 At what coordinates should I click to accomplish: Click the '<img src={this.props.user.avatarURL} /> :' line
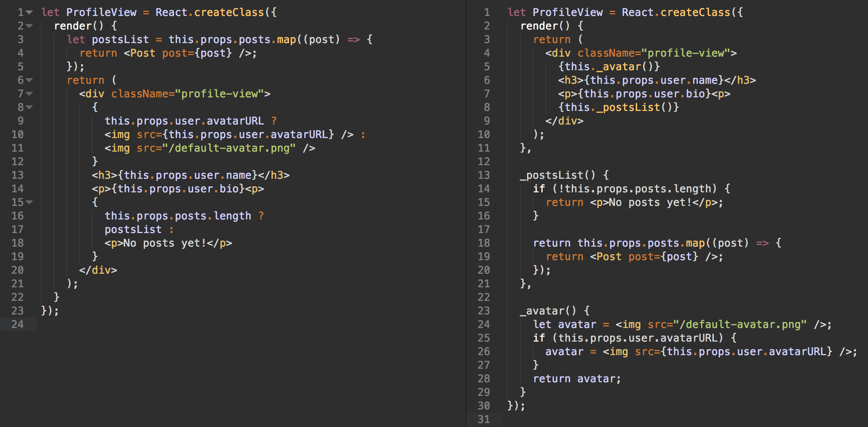pyautogui.click(x=235, y=134)
